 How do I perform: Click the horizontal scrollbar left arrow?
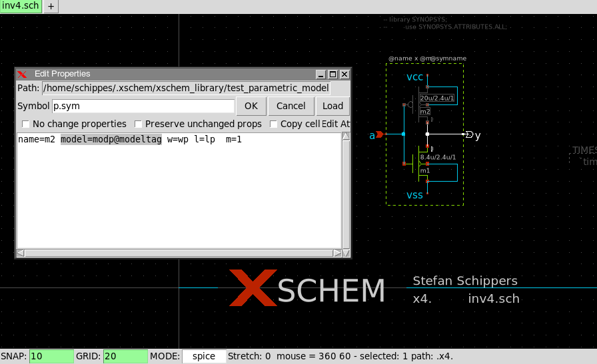20,253
